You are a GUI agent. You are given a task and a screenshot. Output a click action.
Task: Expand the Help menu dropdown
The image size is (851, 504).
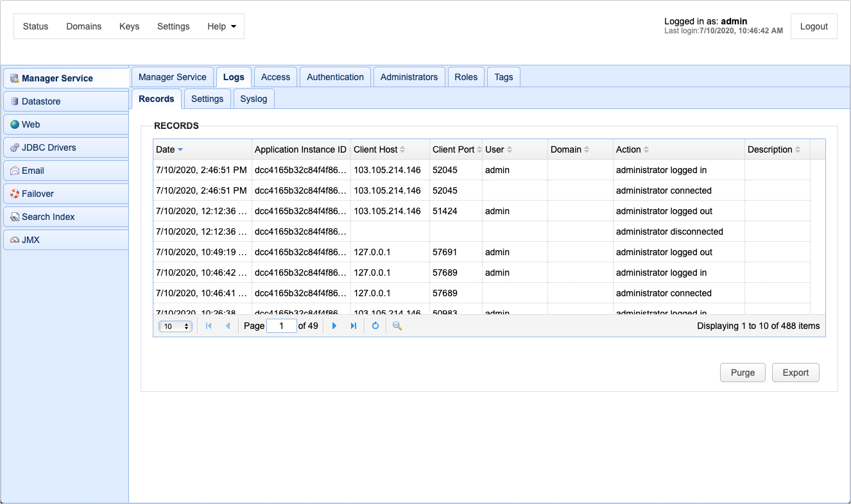[x=222, y=26]
